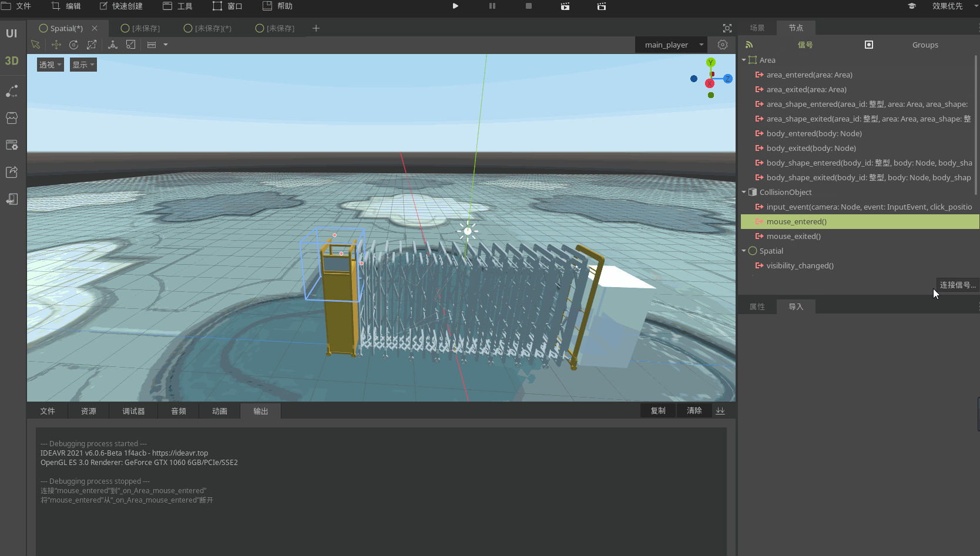This screenshot has width=980, height=556.
Task: Open the 工具 menu
Action: [x=177, y=6]
